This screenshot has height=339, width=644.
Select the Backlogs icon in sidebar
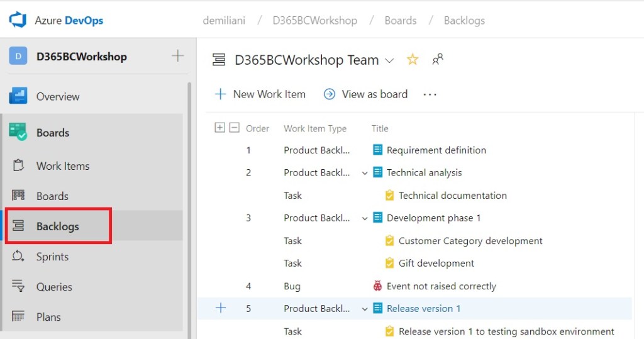coord(18,226)
